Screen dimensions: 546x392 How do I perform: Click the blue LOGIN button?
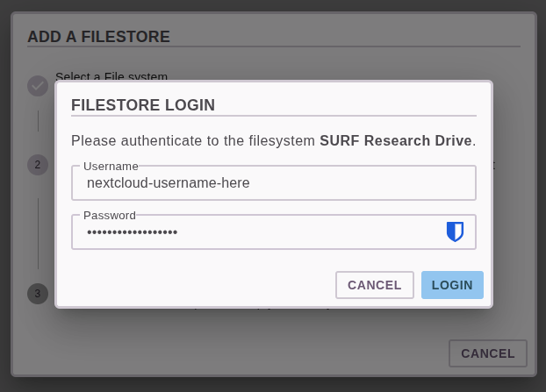tap(452, 285)
